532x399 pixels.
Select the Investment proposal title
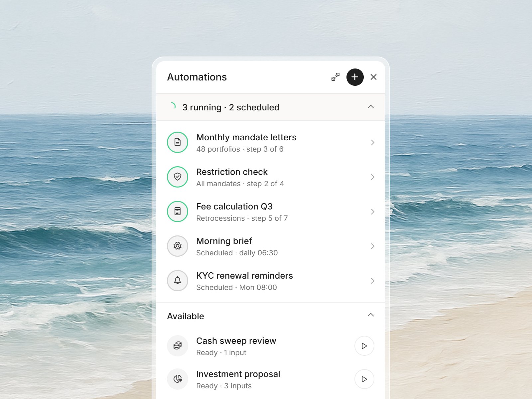[238, 374]
